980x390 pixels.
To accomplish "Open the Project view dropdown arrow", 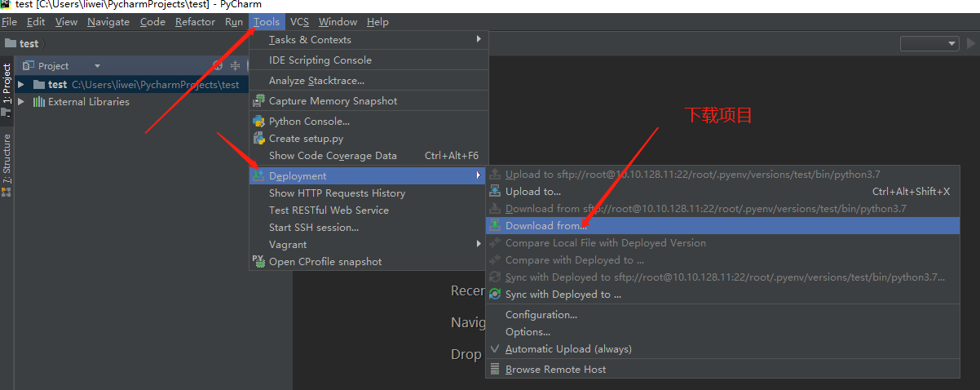I will (97, 65).
